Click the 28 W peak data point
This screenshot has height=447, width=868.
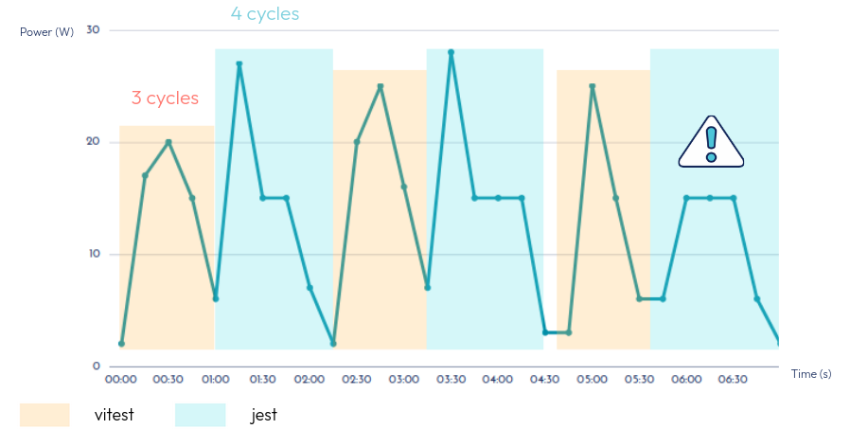(x=451, y=52)
